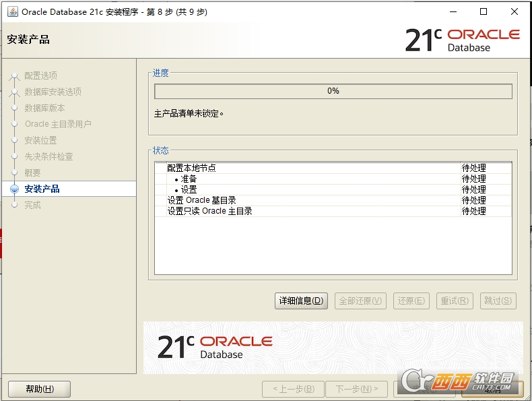Viewport: 532px width, 401px height.
Task: Click the 还原(E) button
Action: pyautogui.click(x=411, y=301)
